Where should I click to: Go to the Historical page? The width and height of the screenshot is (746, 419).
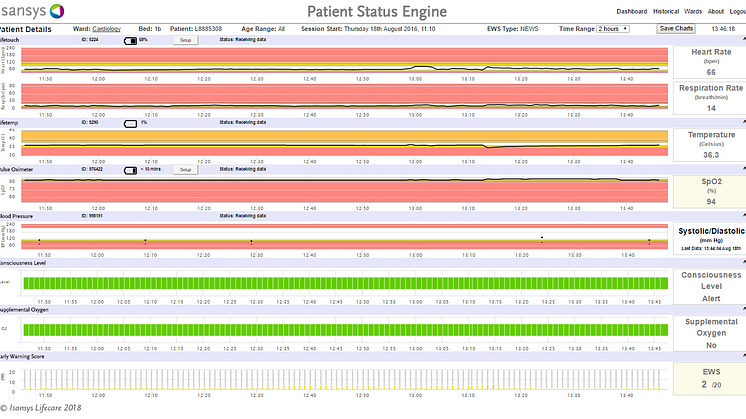(x=666, y=11)
